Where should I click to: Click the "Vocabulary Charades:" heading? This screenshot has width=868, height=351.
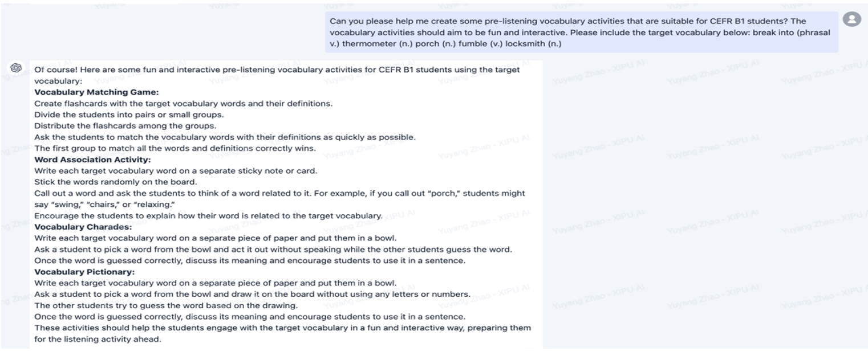click(83, 227)
